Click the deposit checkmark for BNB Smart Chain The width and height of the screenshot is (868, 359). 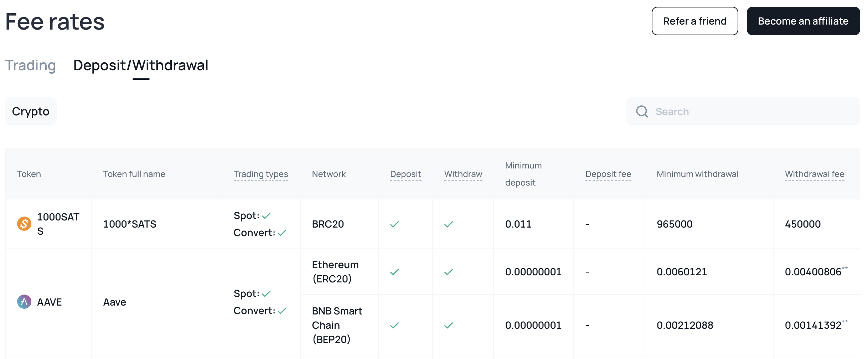pyautogui.click(x=394, y=325)
